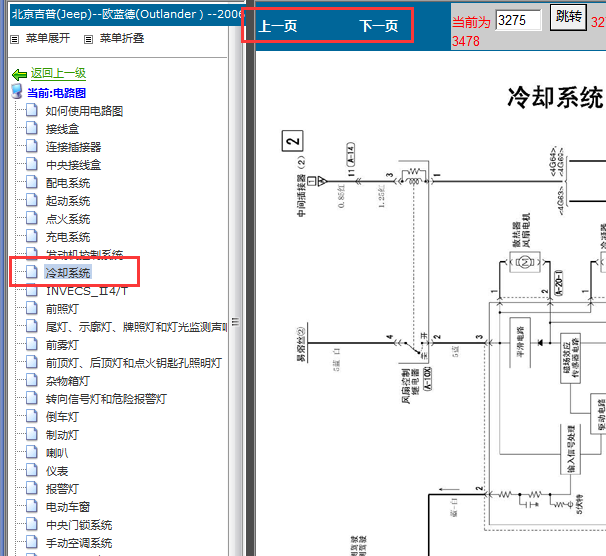Click the page icon beside 杂物箱灯
606x556 pixels.
32,380
